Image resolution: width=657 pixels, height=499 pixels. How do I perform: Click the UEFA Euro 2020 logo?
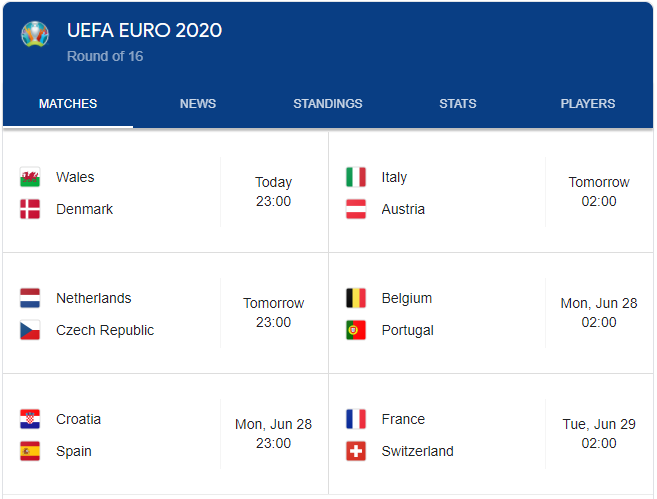tap(35, 35)
